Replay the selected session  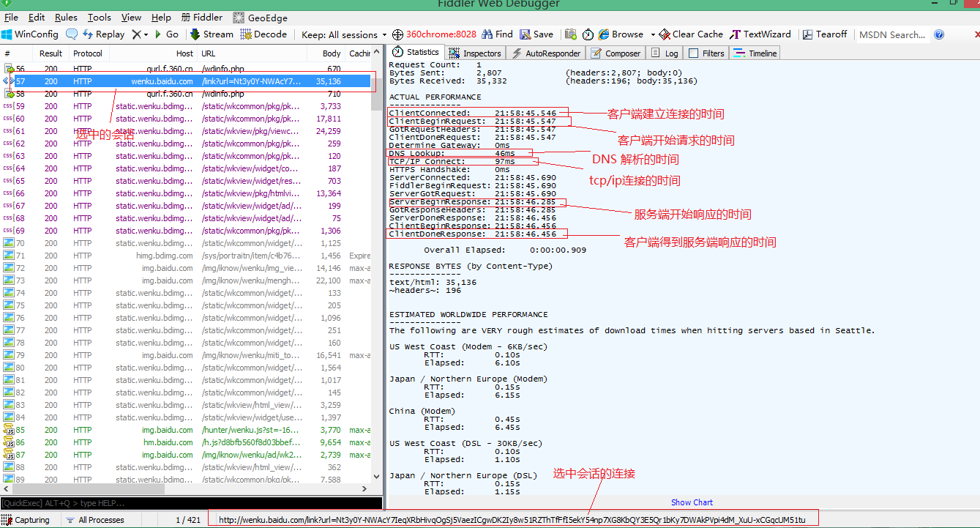[104, 34]
